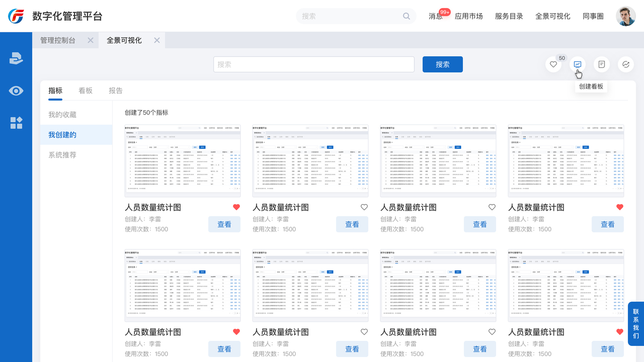Click the 数字化管理平台 title text
This screenshot has height=362, width=644.
tap(67, 16)
